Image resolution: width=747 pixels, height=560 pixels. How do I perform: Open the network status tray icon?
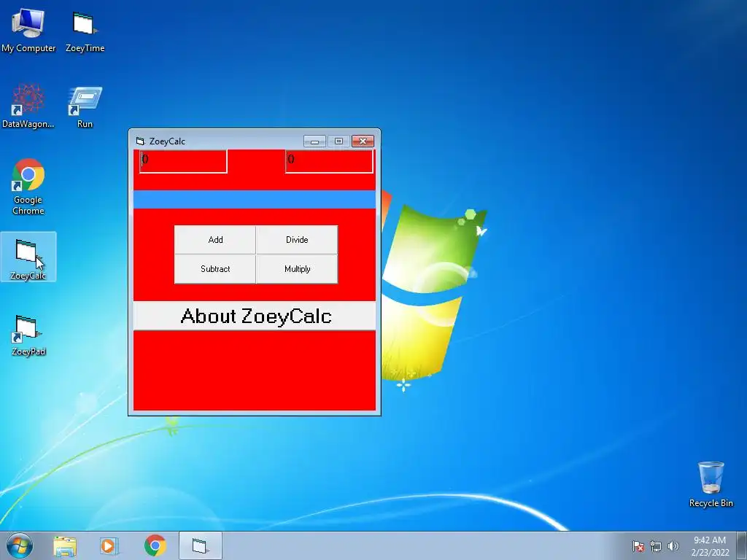tap(656, 546)
